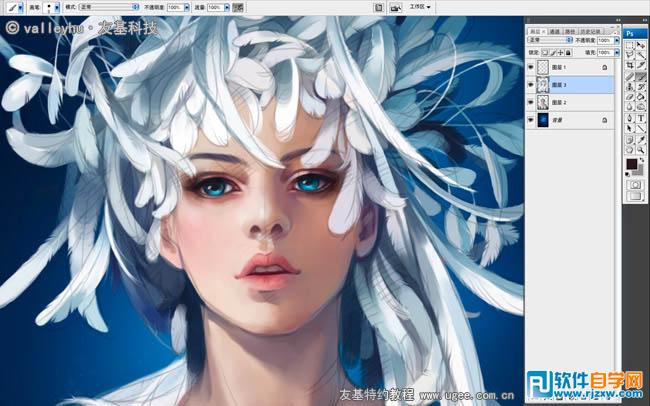Select the Crop tool
Viewport: 650px width, 406px height.
point(629,65)
